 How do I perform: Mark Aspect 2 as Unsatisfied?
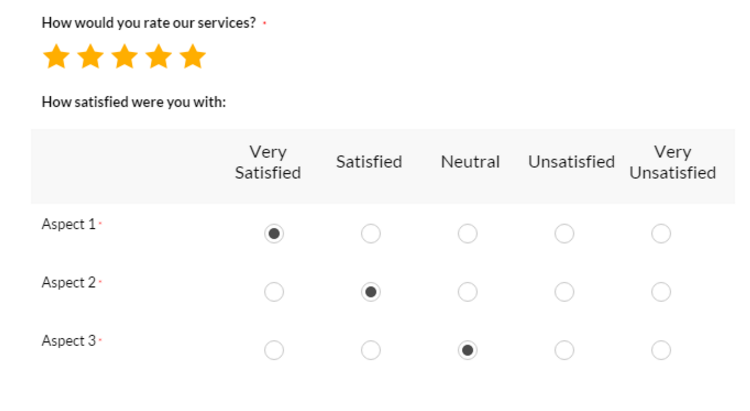pos(564,292)
